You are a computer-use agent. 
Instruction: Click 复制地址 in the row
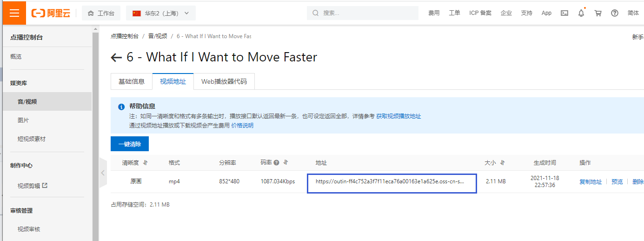coord(591,182)
